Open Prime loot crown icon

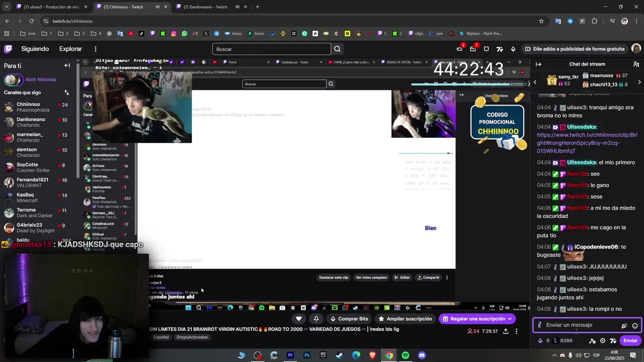point(459,49)
